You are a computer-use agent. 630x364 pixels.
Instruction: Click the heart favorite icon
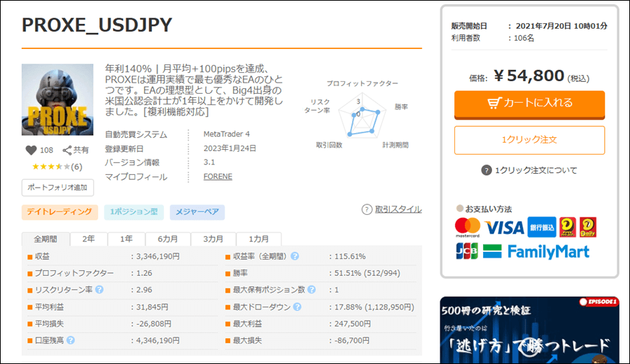31,150
